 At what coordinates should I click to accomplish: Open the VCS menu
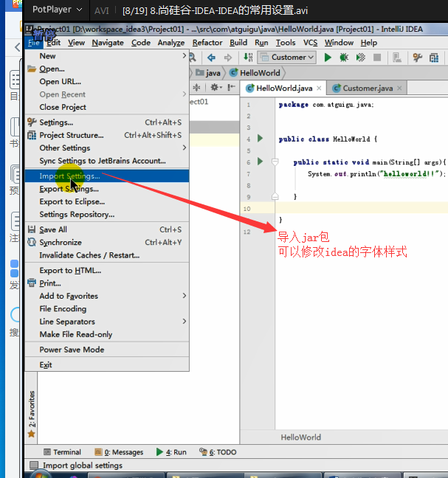pyautogui.click(x=310, y=43)
